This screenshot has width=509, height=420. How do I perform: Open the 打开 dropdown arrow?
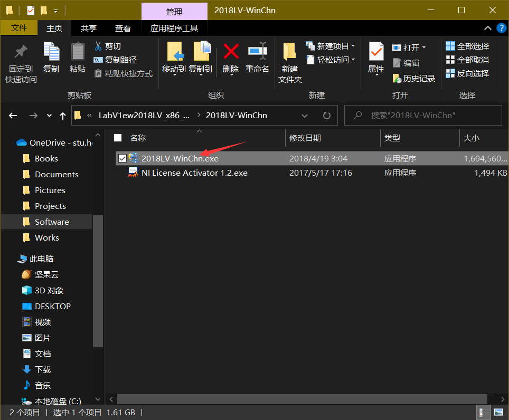pos(423,47)
